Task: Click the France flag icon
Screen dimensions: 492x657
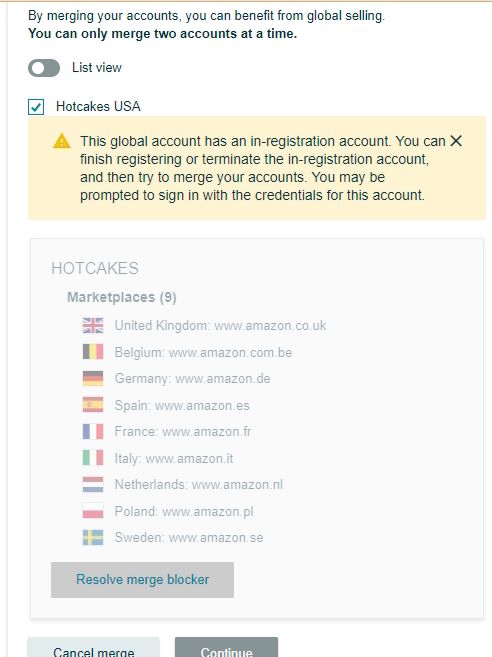Action: tap(93, 431)
